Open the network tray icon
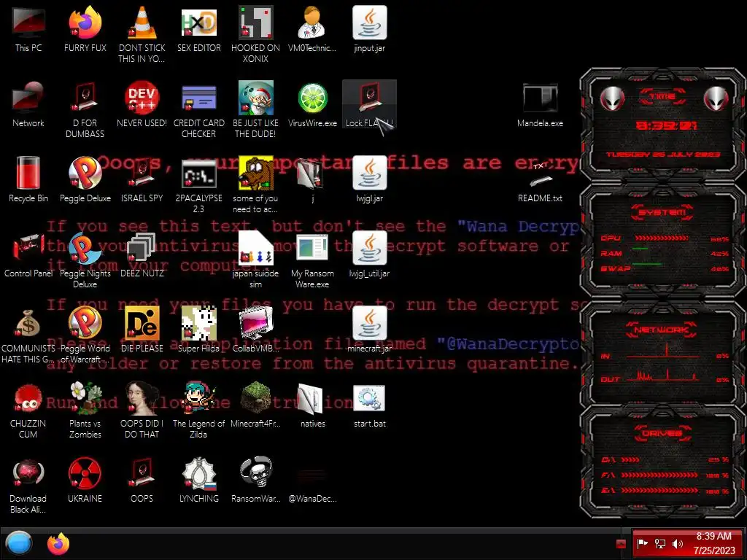The width and height of the screenshot is (747, 560). 659,543
